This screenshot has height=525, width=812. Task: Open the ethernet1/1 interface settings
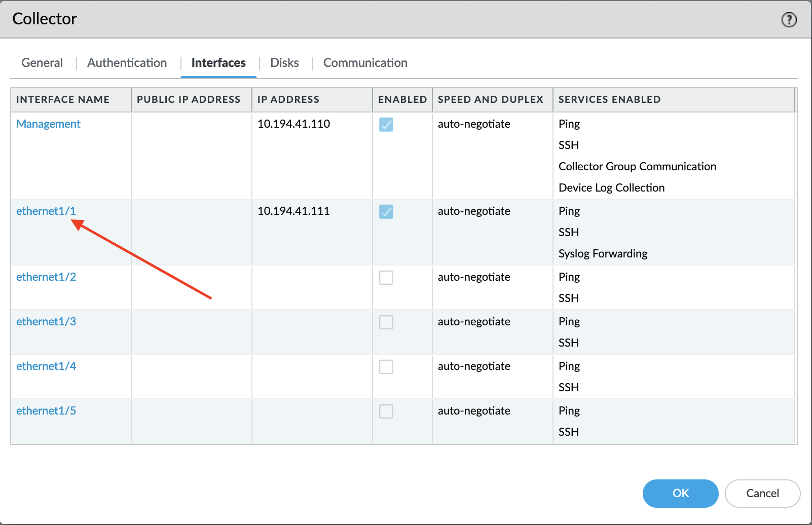pyautogui.click(x=46, y=211)
